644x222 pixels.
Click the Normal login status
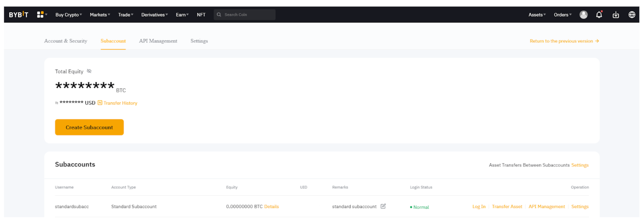[419, 207]
